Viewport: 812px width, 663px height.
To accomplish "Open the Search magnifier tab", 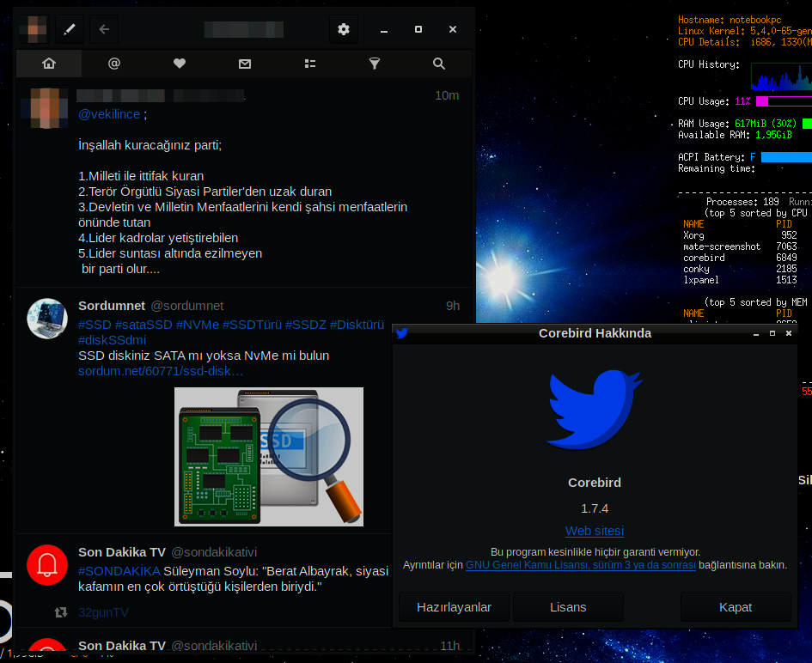I will click(439, 64).
